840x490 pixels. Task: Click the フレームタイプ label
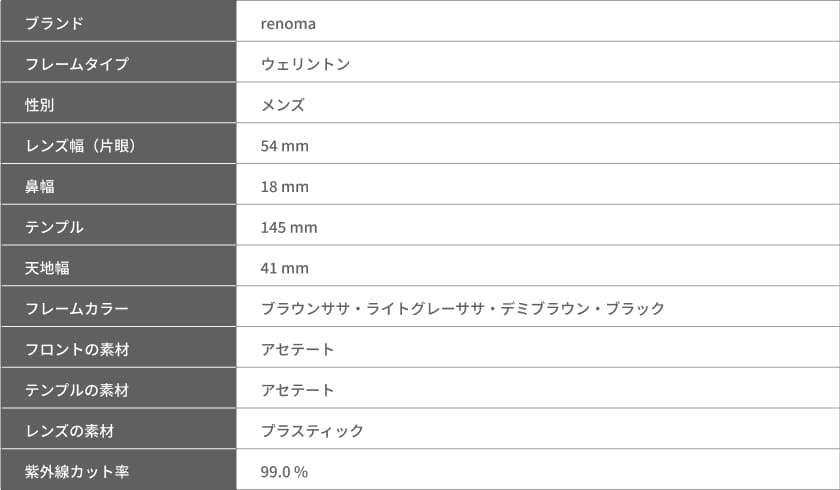77,64
